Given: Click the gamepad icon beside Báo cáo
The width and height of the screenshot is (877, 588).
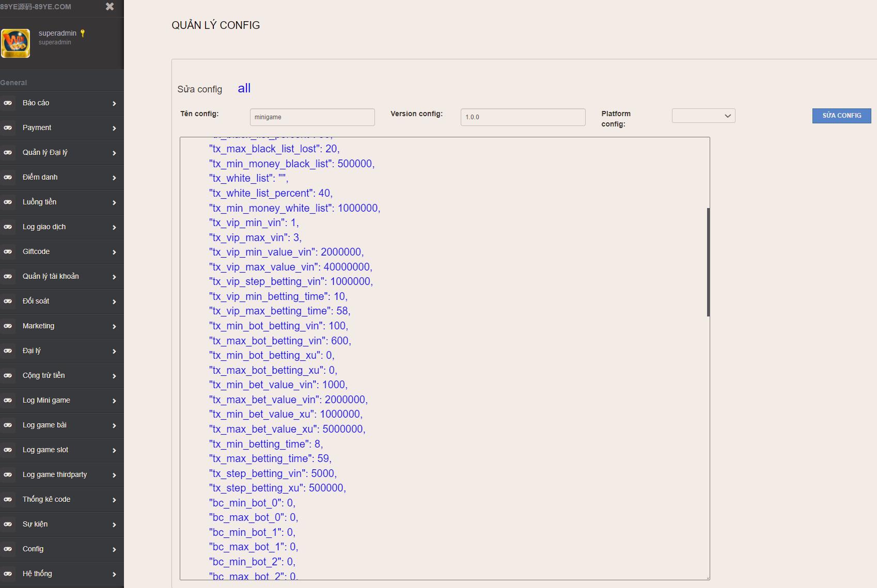Looking at the screenshot, I should [x=8, y=103].
